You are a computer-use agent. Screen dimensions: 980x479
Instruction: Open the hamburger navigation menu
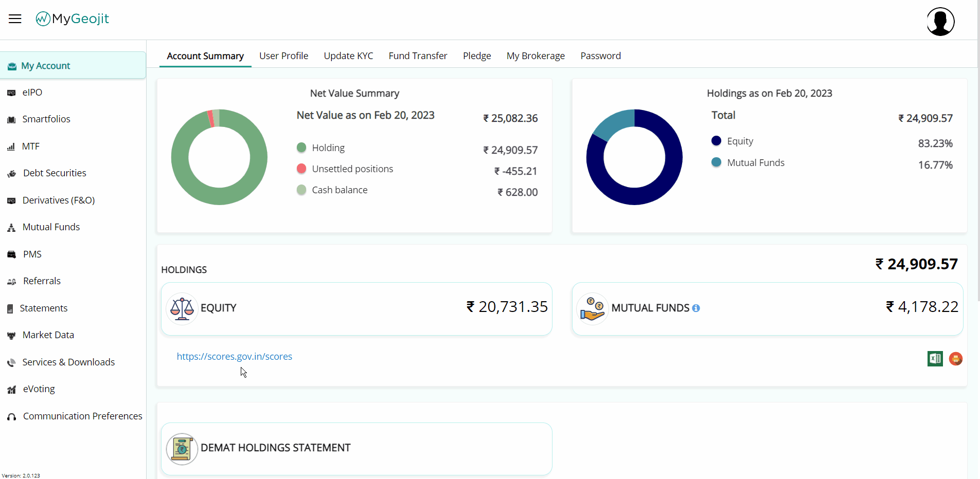(x=15, y=19)
